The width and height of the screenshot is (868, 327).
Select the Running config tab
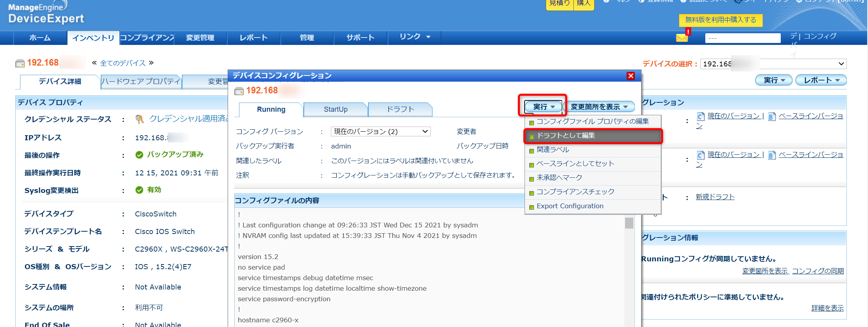click(271, 109)
